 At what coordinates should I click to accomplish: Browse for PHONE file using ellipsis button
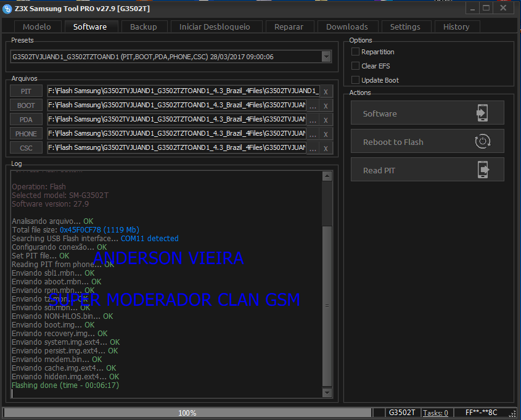coord(313,134)
